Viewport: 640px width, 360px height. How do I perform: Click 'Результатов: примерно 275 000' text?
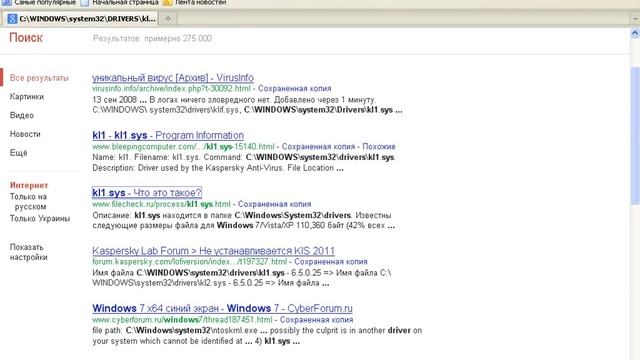tap(152, 39)
